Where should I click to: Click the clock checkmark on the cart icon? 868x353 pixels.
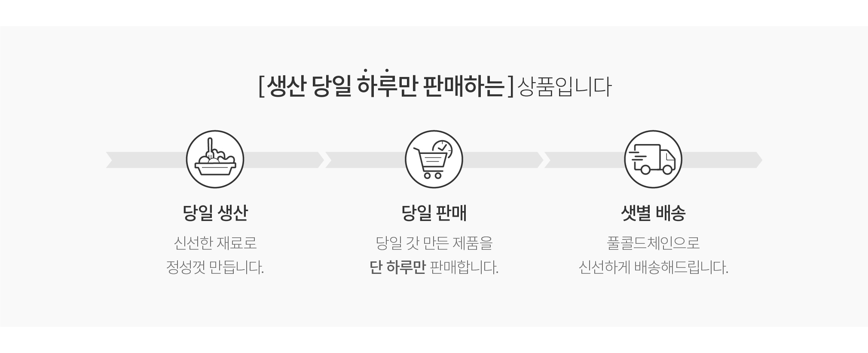[x=443, y=149]
